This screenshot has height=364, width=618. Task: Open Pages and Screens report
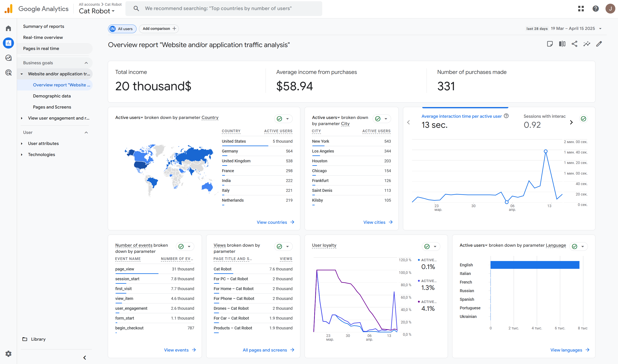pyautogui.click(x=52, y=107)
